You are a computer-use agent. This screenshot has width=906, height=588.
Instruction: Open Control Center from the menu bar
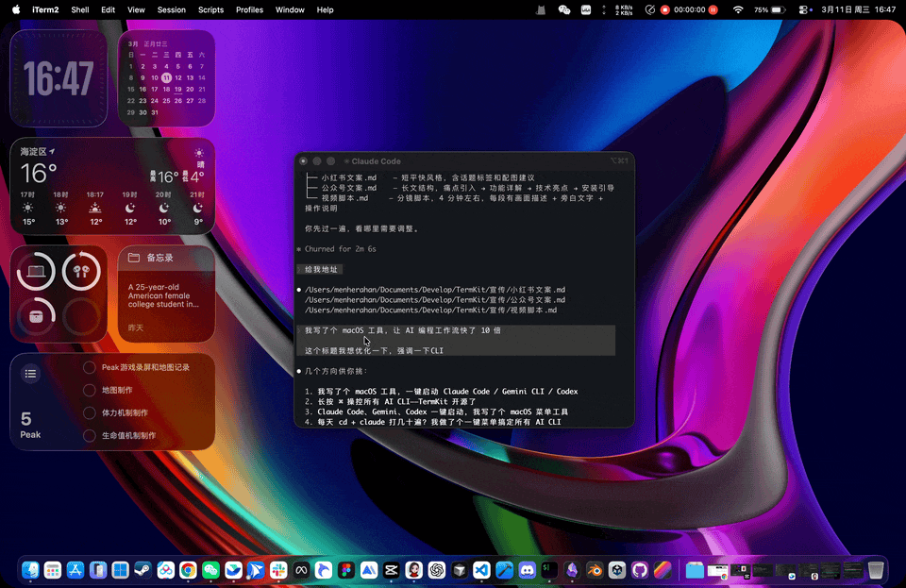[804, 9]
